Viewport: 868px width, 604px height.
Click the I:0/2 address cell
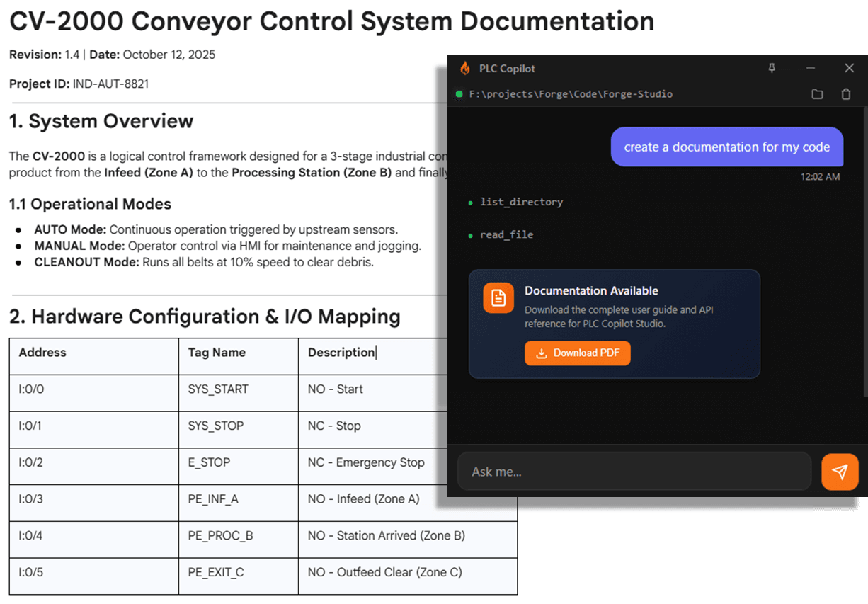pos(94,467)
